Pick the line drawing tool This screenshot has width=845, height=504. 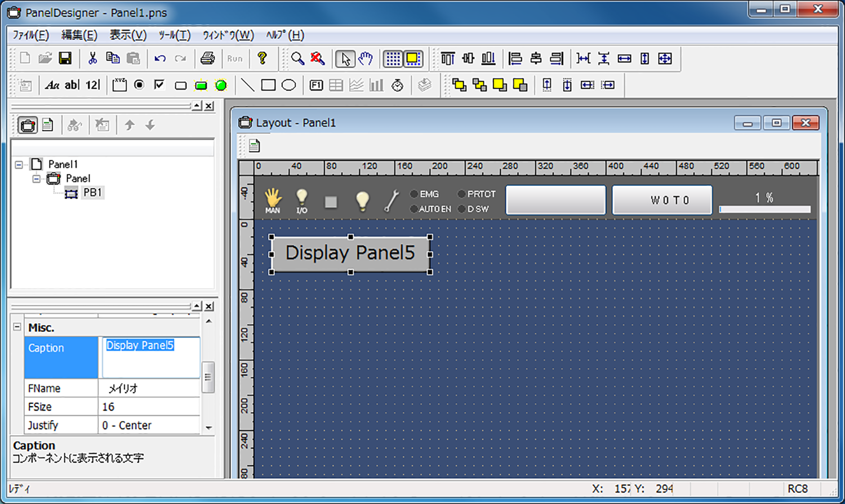tap(247, 85)
